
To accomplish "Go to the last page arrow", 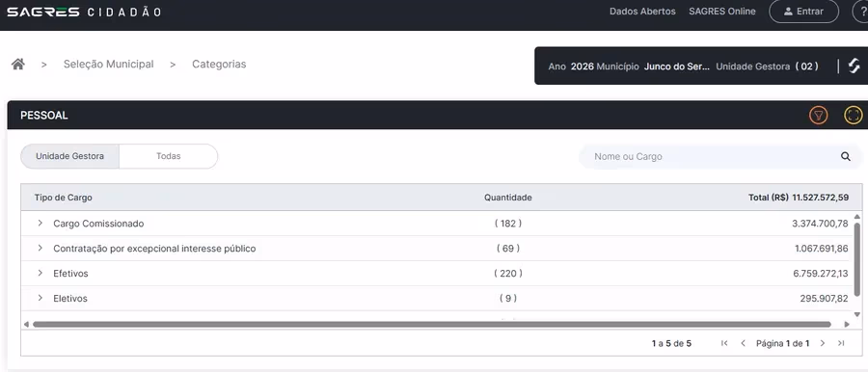I will (841, 343).
